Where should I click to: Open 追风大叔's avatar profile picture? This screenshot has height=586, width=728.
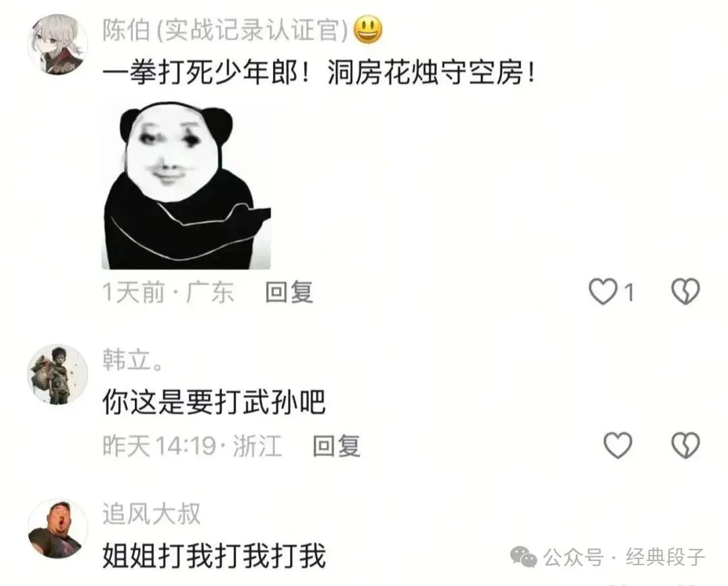click(57, 529)
